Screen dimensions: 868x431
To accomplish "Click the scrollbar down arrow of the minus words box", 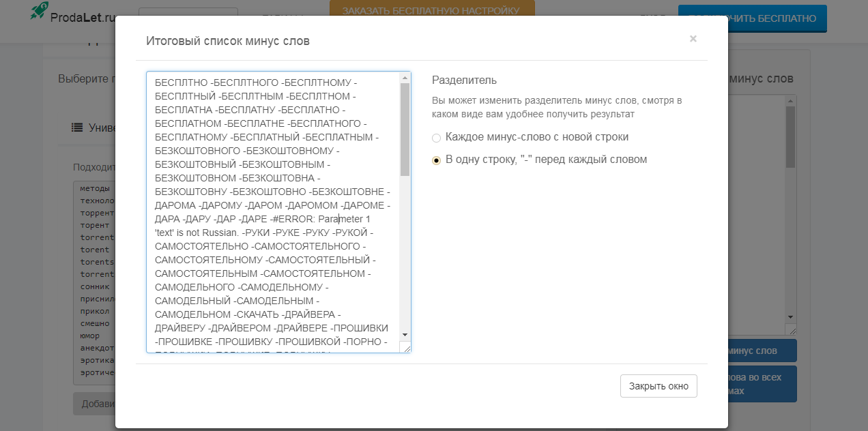I will pyautogui.click(x=406, y=334).
